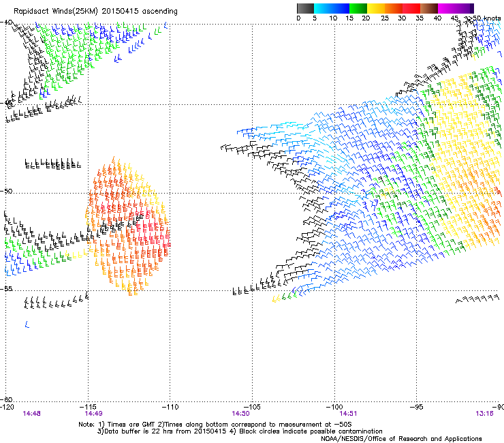The height and width of the screenshot is (443, 504).
Task: Click the purple time stamp '14:51'
Action: tap(348, 414)
